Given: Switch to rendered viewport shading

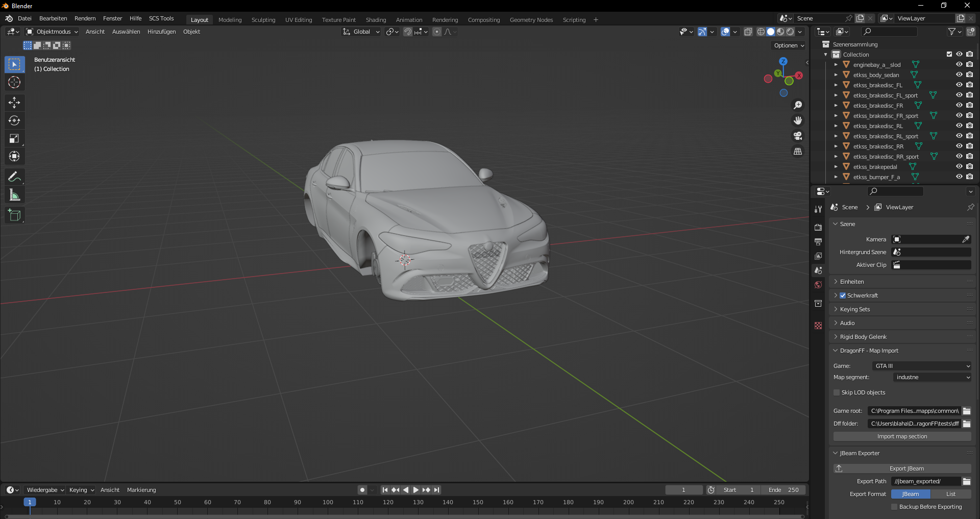Looking at the screenshot, I should tap(790, 32).
